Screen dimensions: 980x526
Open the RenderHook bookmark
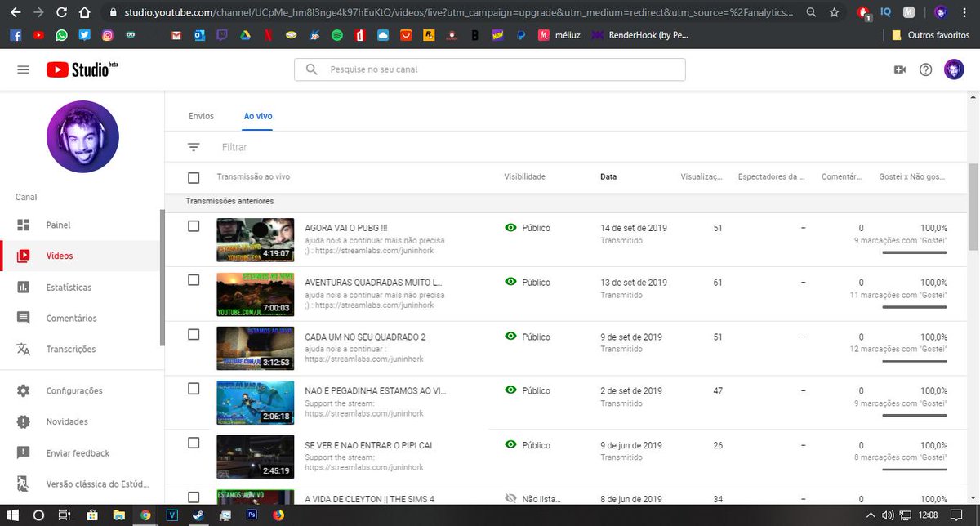pos(639,36)
